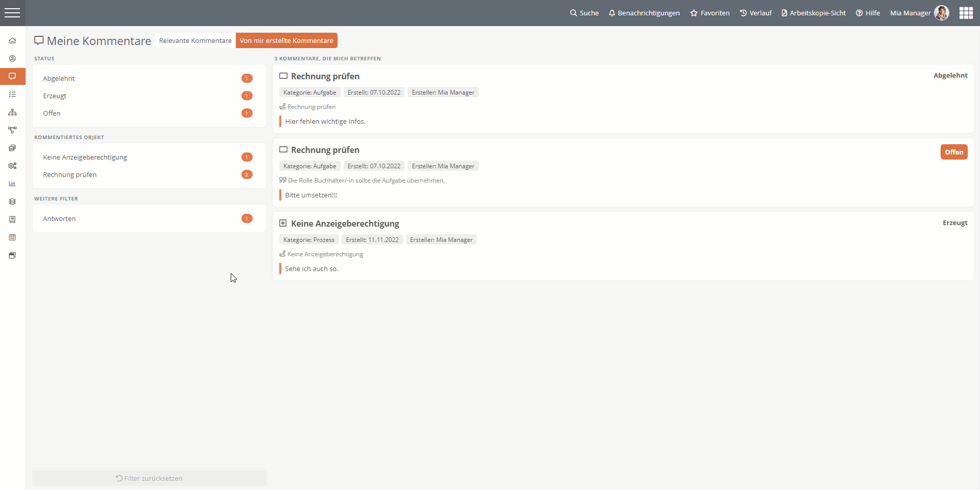The height and width of the screenshot is (490, 980).
Task: Open the user profile sidebar icon
Action: pos(12,58)
